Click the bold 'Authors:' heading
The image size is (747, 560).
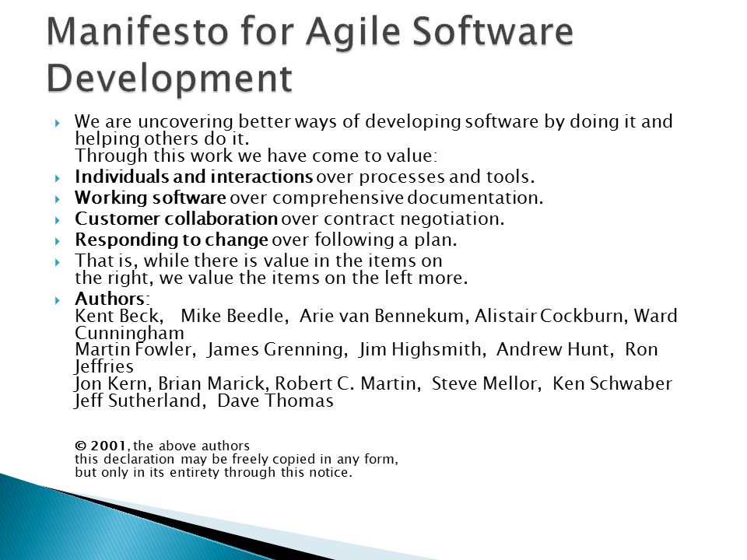point(112,299)
